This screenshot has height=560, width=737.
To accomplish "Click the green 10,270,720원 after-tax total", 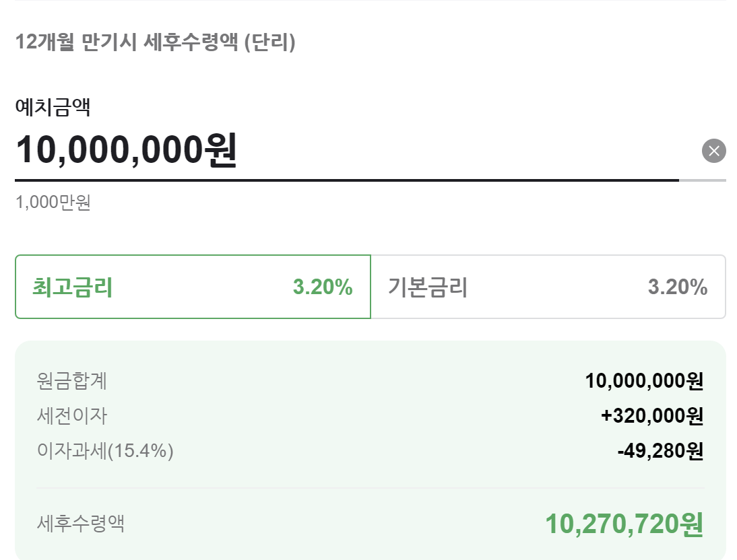I will click(624, 524).
